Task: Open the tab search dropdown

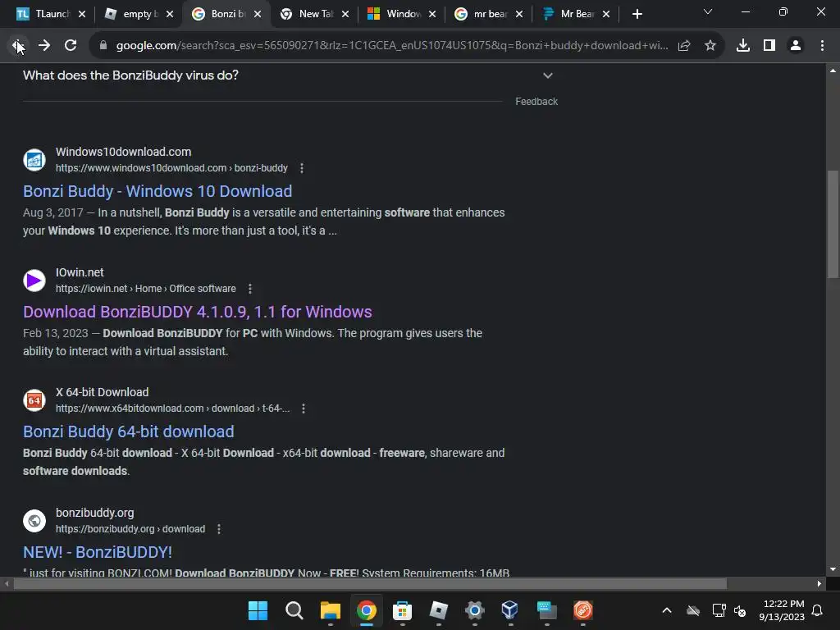Action: click(708, 11)
